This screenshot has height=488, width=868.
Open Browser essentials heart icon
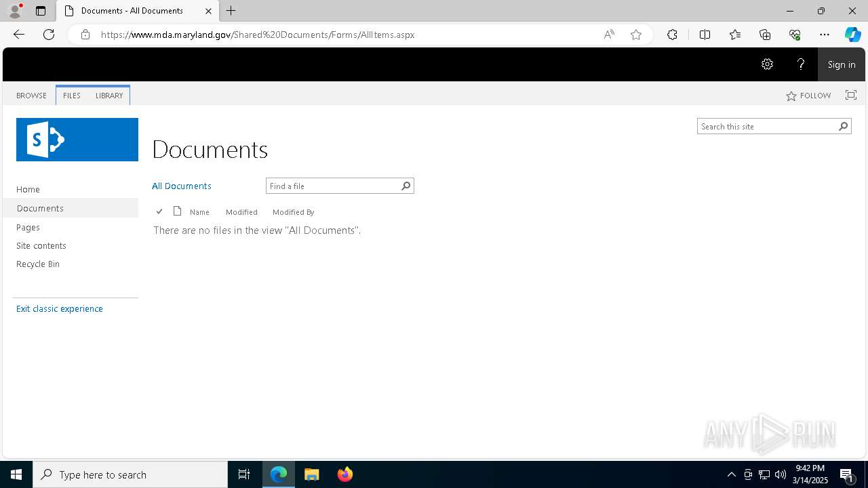click(795, 35)
